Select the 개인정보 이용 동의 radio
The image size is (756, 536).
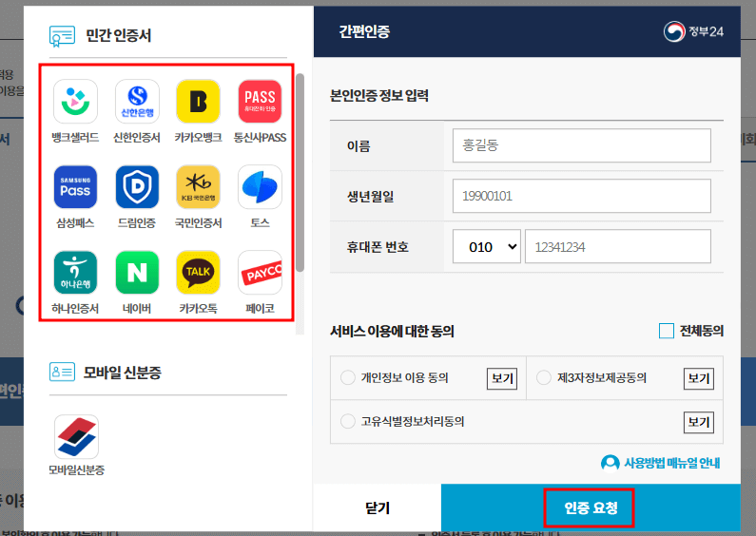[348, 377]
